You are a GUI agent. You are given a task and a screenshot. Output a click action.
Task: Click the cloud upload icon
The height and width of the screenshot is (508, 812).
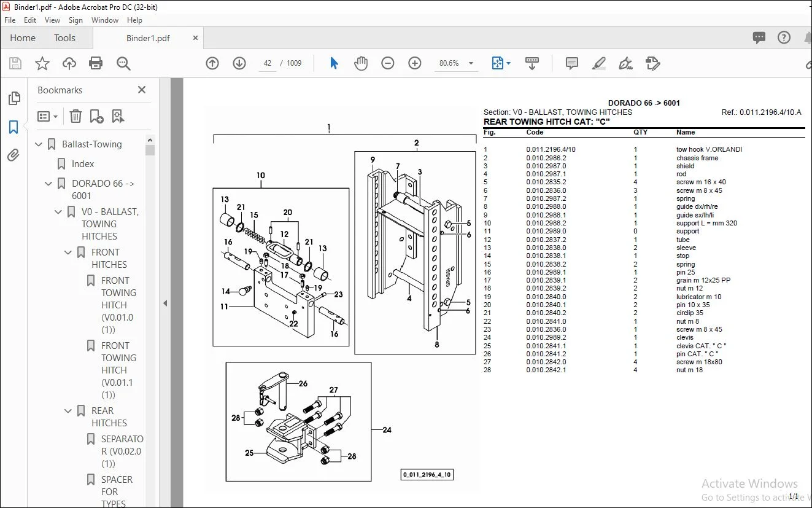click(69, 63)
